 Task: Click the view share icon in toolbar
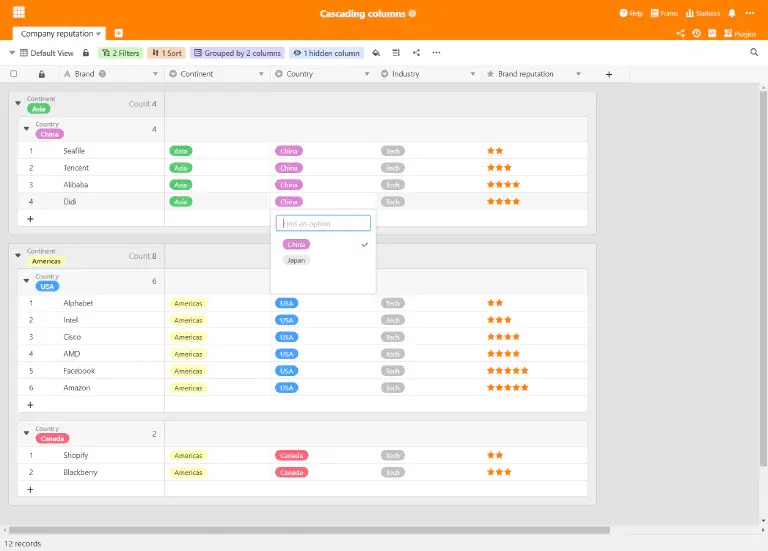pos(416,52)
